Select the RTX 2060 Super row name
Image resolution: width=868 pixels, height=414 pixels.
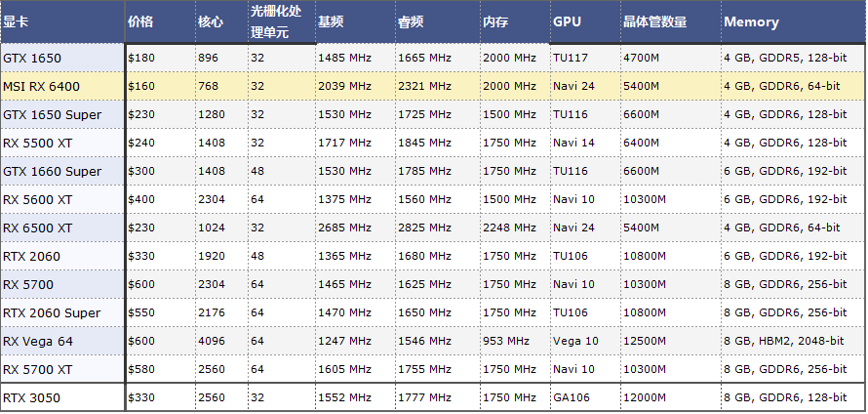pyautogui.click(x=62, y=312)
